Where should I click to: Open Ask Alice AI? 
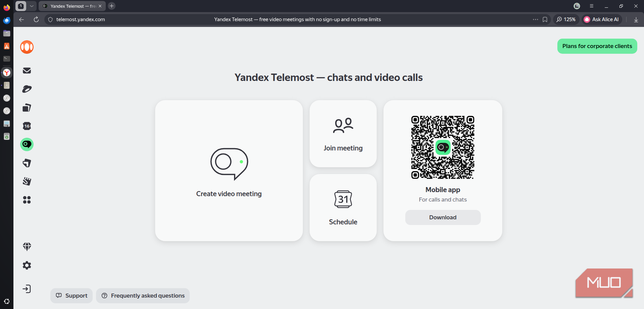click(602, 19)
